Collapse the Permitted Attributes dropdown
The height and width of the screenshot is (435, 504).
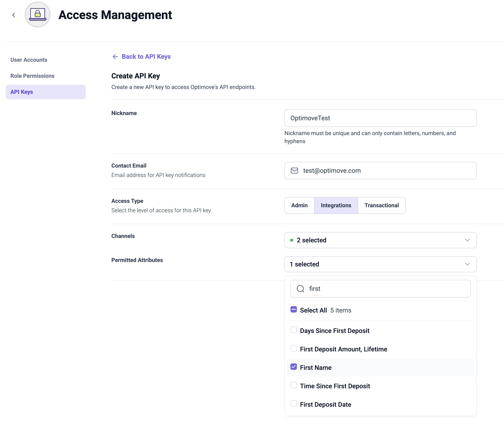pyautogui.click(x=467, y=264)
